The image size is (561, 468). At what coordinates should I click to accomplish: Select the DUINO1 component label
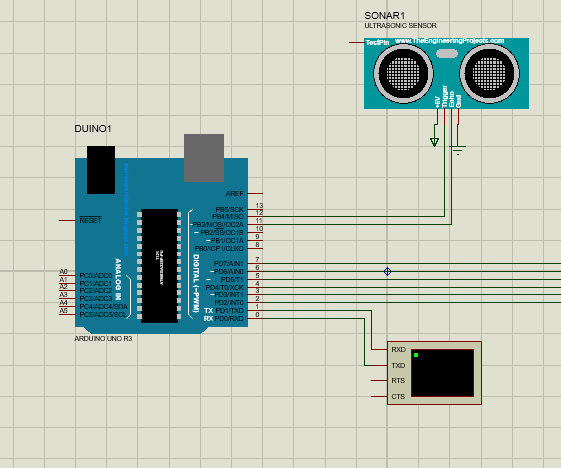[x=93, y=129]
